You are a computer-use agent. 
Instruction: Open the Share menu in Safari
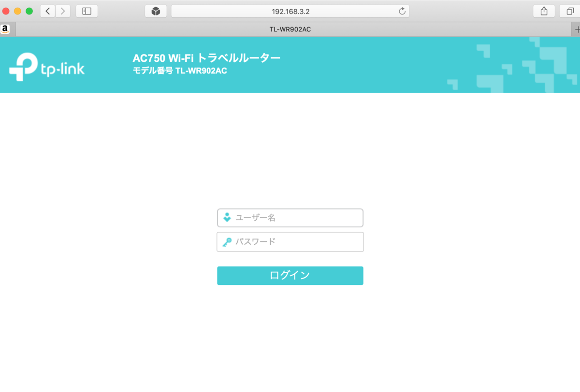pyautogui.click(x=544, y=11)
